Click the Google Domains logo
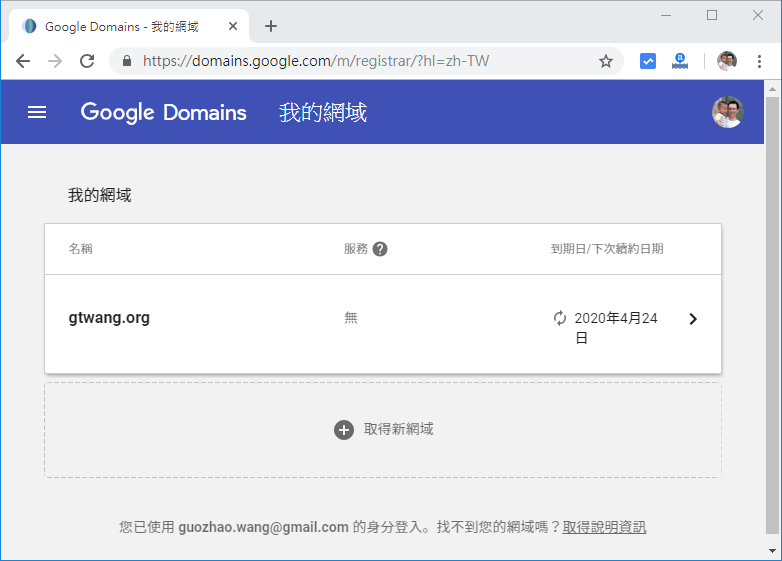 pos(164,112)
